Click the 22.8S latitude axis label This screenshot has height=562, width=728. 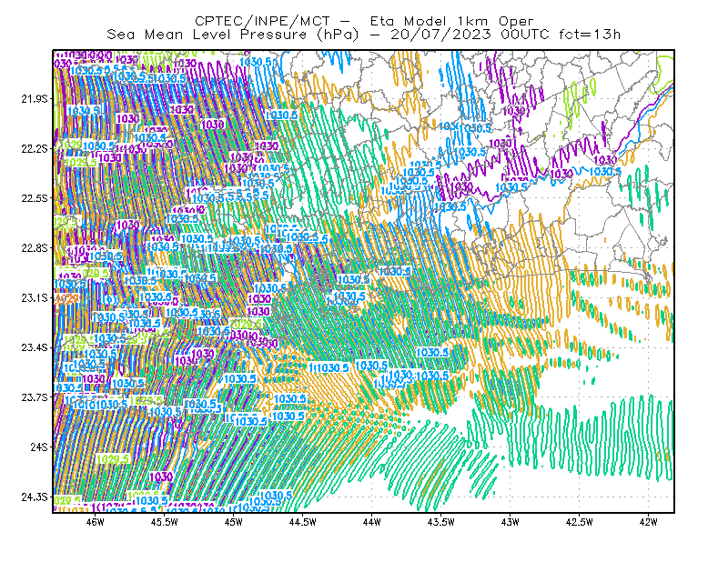35,248
